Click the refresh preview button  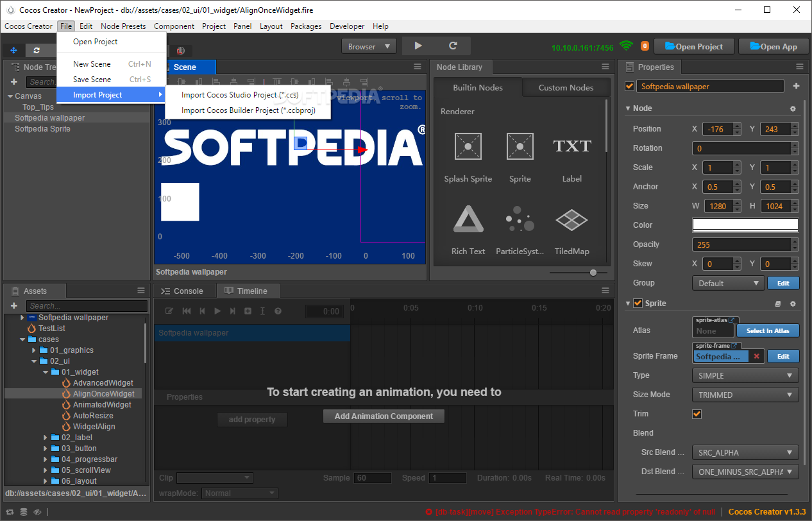[x=453, y=46]
